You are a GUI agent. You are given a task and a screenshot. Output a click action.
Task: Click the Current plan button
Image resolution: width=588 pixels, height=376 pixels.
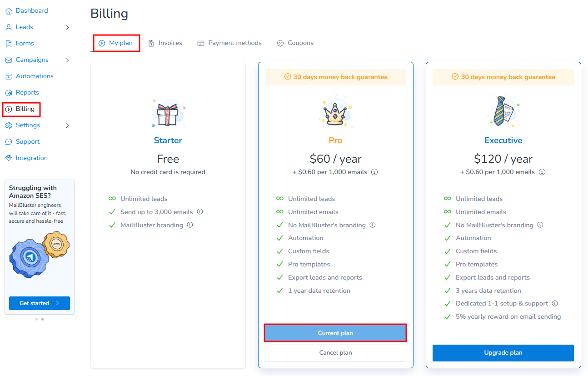click(x=335, y=333)
